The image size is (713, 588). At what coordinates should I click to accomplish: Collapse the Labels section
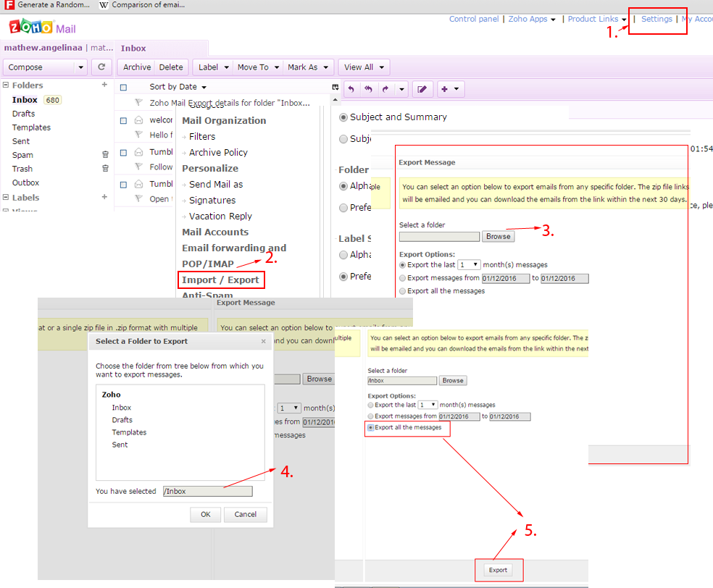(6, 197)
